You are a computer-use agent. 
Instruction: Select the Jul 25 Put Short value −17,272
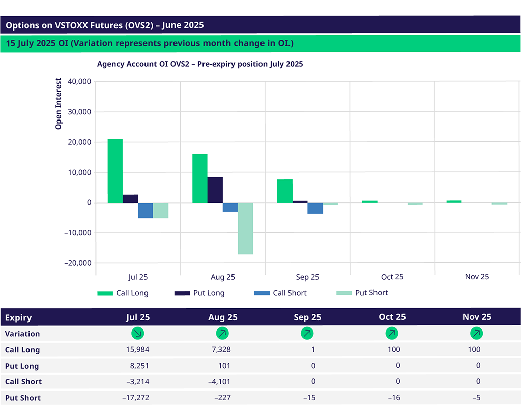[x=136, y=398]
